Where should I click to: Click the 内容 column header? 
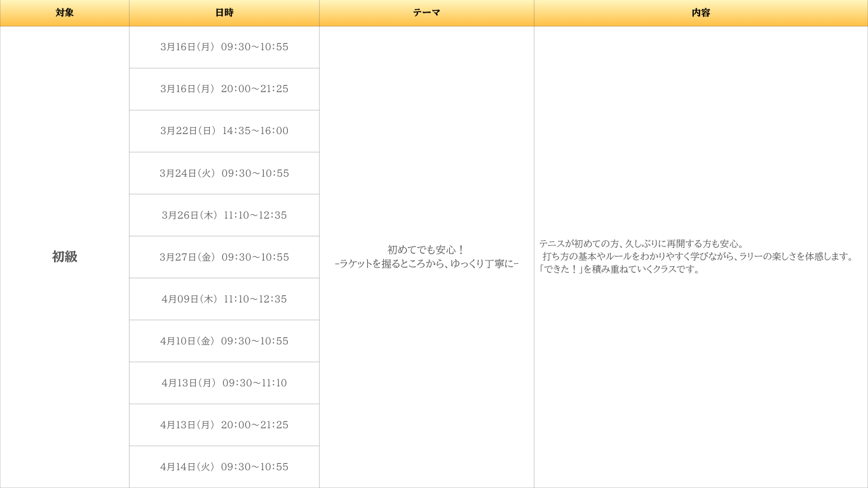click(700, 13)
